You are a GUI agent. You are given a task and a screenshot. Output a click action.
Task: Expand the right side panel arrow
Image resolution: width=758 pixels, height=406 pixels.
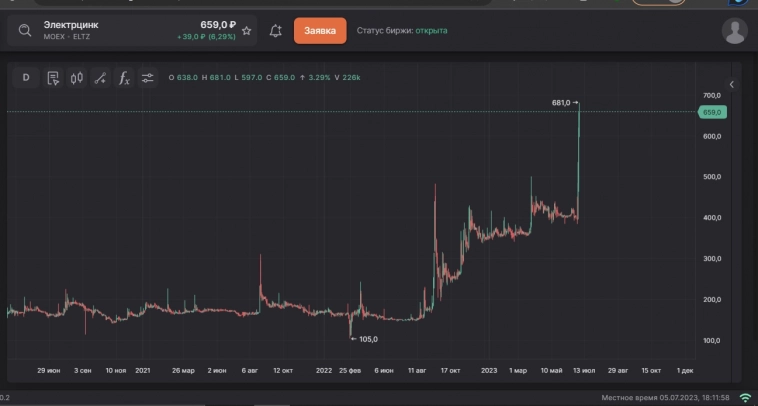point(731,85)
